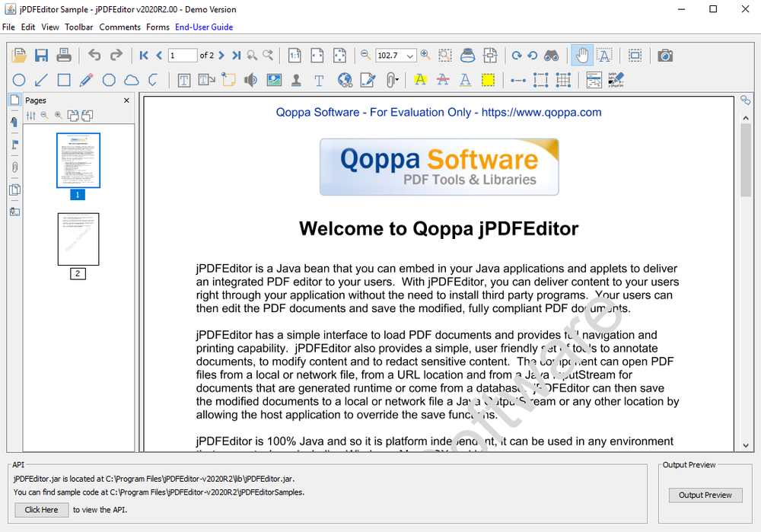Open the End-User Guide menu
Screen dimensions: 761x532
(202, 27)
